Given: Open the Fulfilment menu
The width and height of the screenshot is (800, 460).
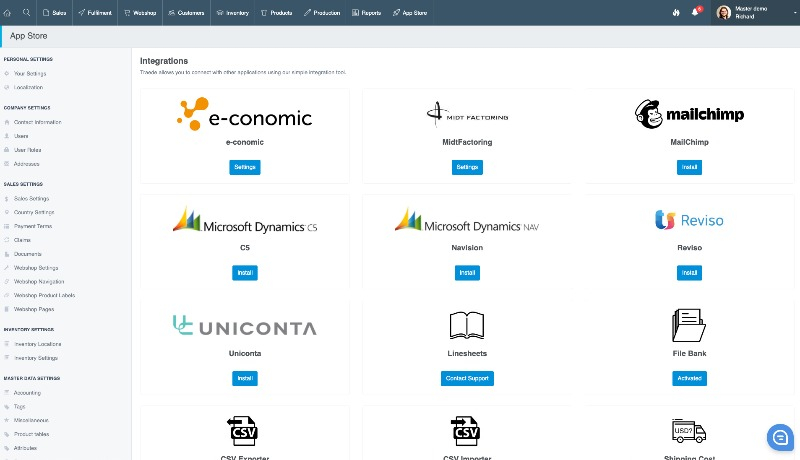Looking at the screenshot, I should (x=95, y=13).
